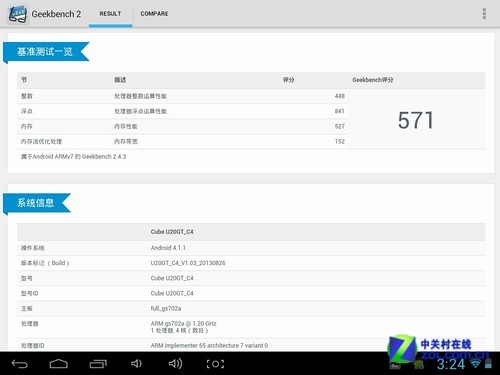The width and height of the screenshot is (500, 375).
Task: Tap the Android 4.1.1 value
Action: tap(168, 248)
